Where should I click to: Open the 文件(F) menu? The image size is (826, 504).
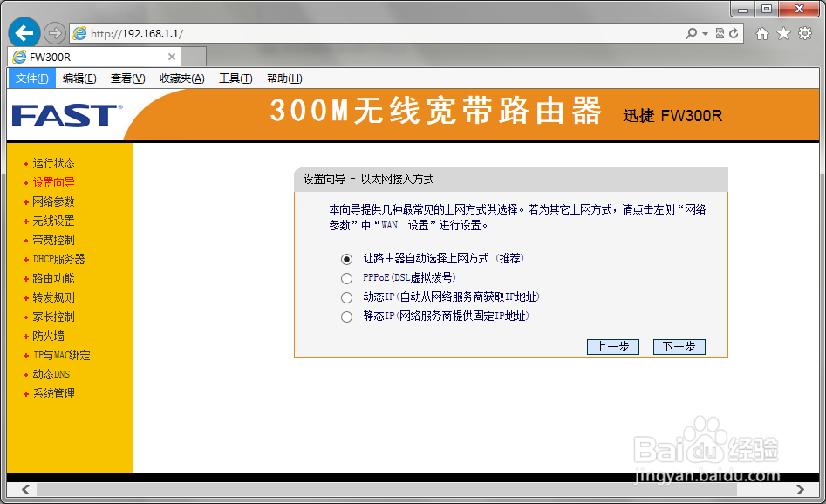click(x=31, y=78)
